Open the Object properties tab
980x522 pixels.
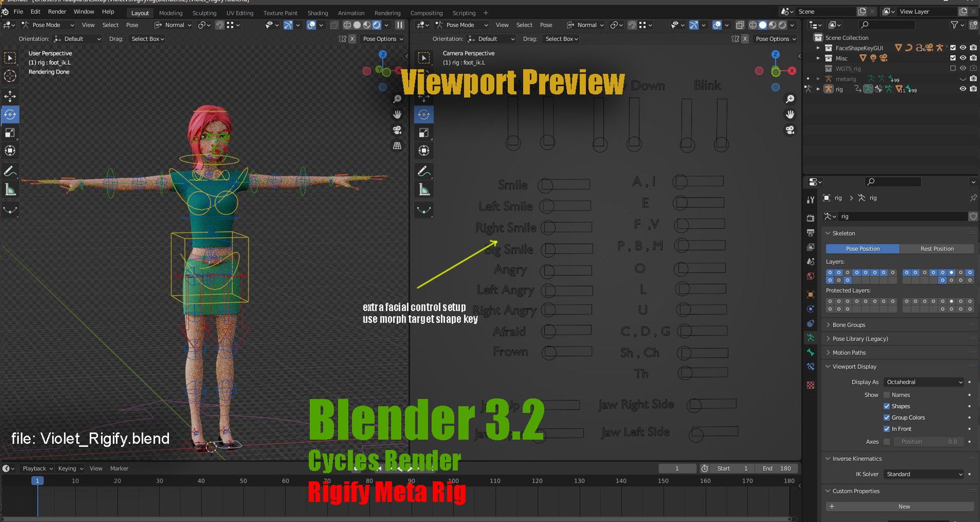tap(811, 295)
